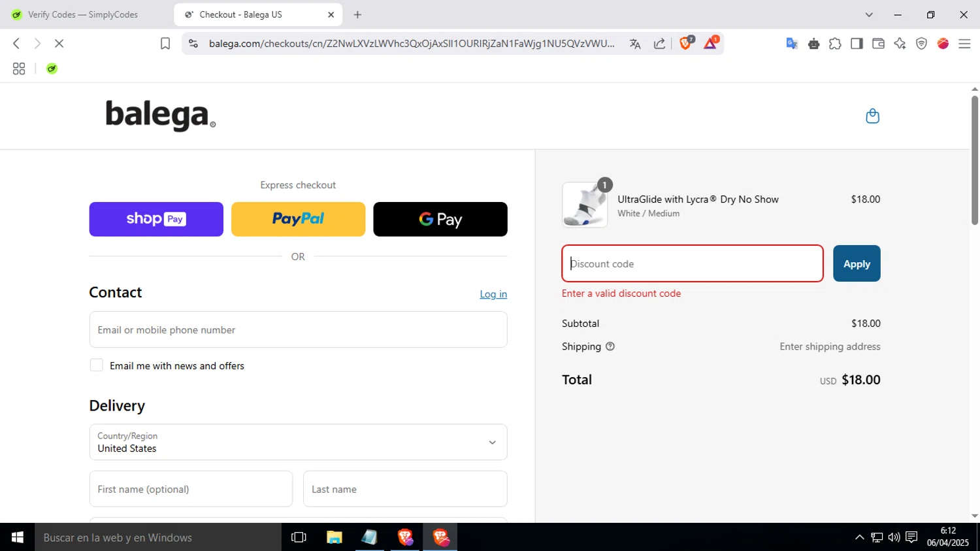Image resolution: width=980 pixels, height=551 pixels.
Task: Click the translate page icon
Action: [635, 44]
